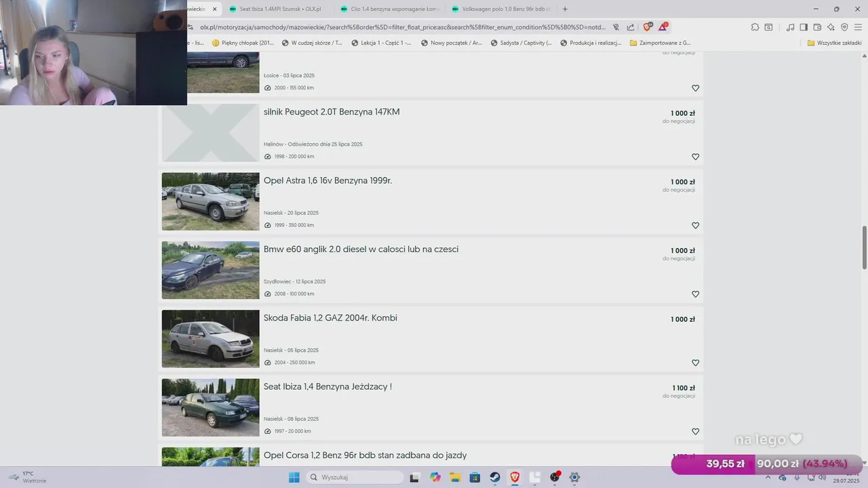Open the Brave hamburger main menu
868x488 pixels.
858,27
